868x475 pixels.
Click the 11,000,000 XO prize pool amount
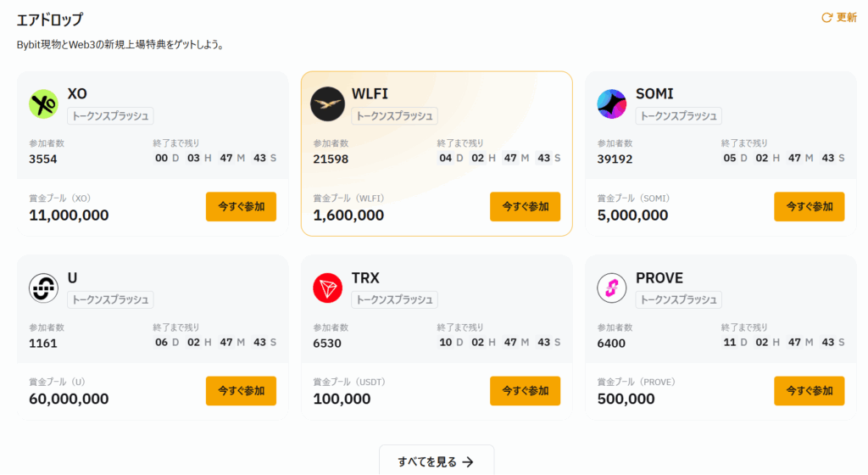pyautogui.click(x=69, y=215)
